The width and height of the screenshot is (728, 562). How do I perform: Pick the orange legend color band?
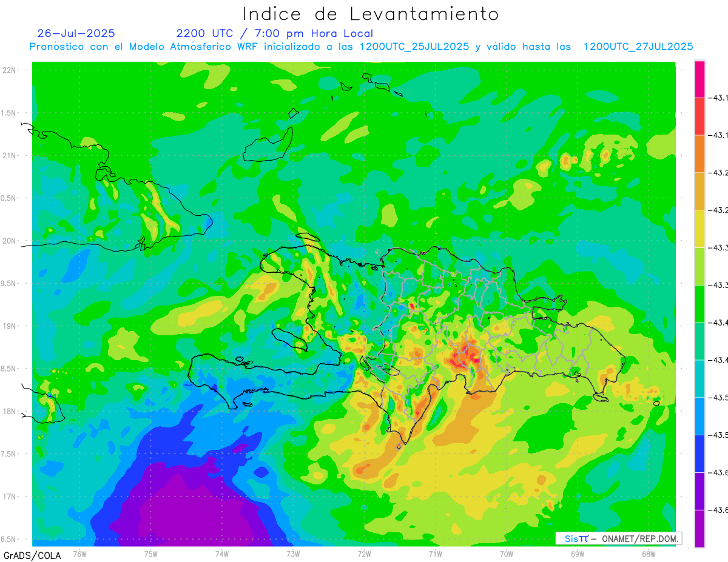pyautogui.click(x=699, y=154)
